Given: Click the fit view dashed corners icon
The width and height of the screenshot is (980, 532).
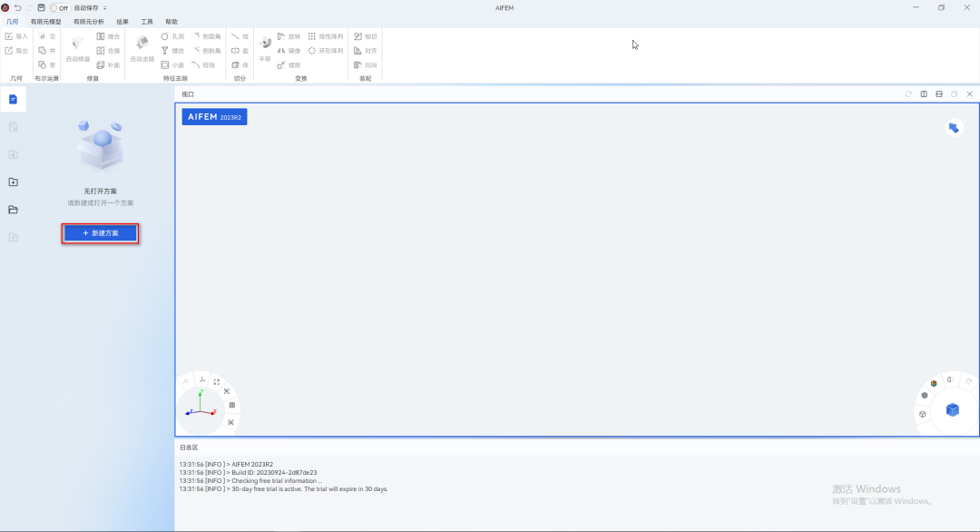Looking at the screenshot, I should 217,382.
